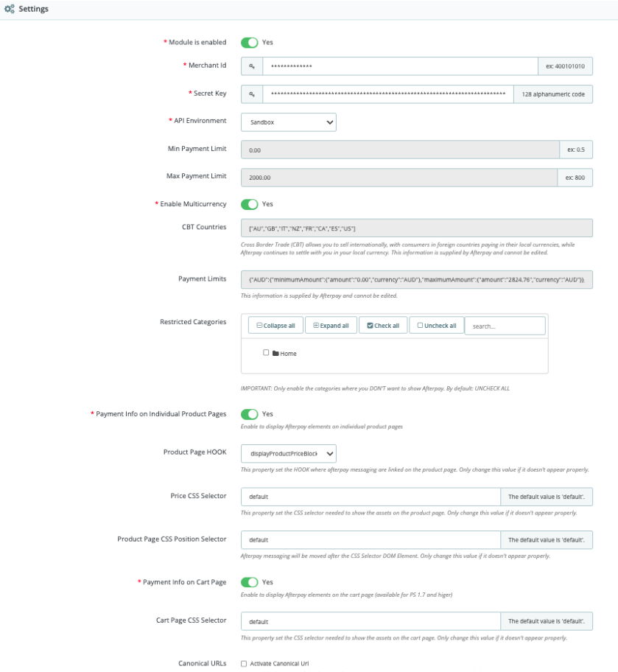
Task: Click the plus icon on Expand all
Action: tap(315, 325)
